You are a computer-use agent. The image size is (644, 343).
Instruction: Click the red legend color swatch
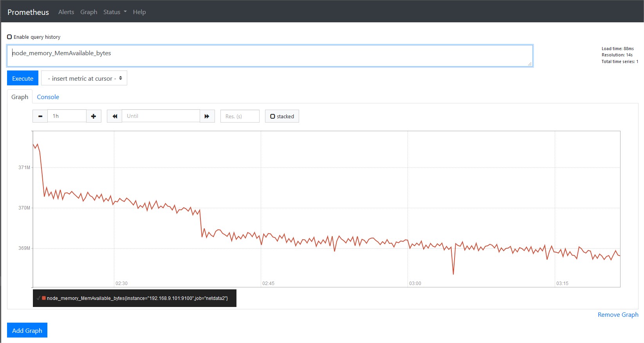[x=44, y=298]
